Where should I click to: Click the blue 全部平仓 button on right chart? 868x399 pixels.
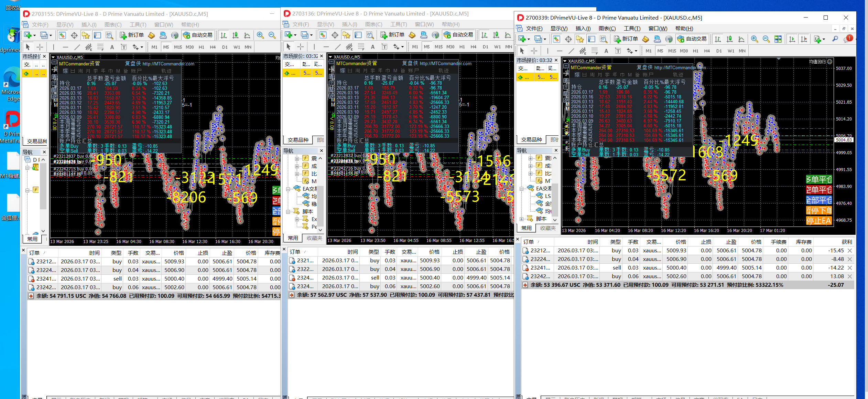pyautogui.click(x=818, y=200)
